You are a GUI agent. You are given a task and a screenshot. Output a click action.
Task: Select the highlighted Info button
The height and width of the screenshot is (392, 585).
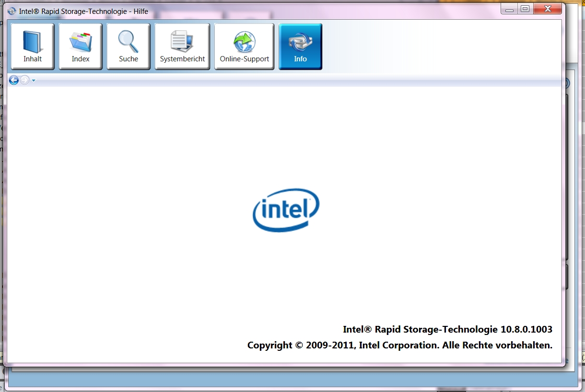[300, 46]
